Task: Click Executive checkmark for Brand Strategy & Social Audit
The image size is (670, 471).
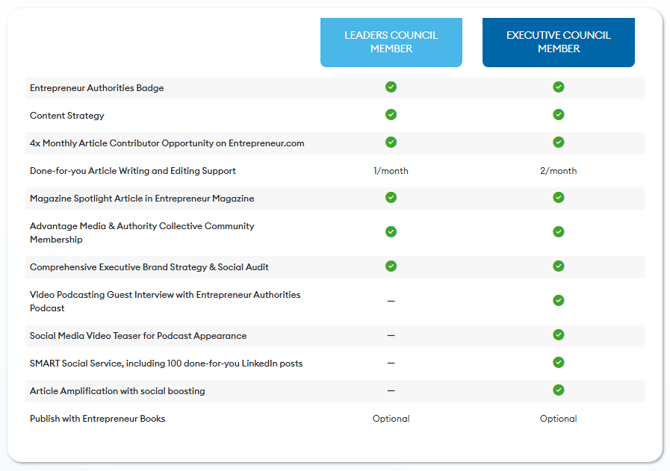Action: click(x=558, y=266)
